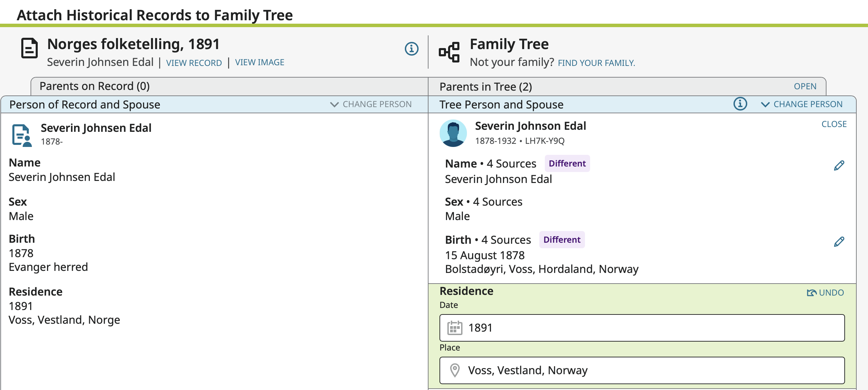Screen dimensions: 868x390
Task: Click the map pin icon in Place field
Action: coord(455,370)
